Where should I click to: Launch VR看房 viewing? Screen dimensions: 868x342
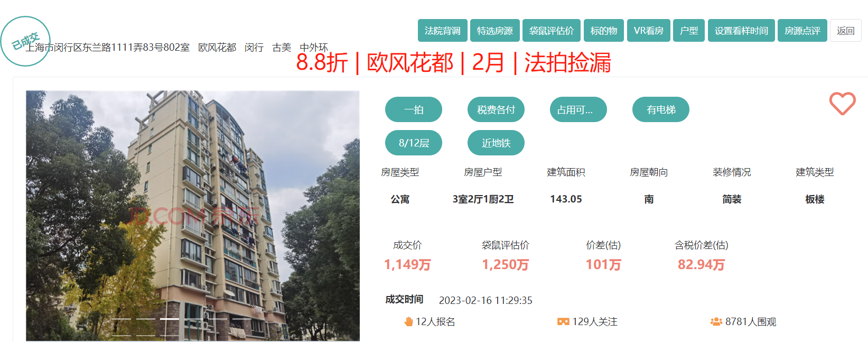tap(648, 31)
